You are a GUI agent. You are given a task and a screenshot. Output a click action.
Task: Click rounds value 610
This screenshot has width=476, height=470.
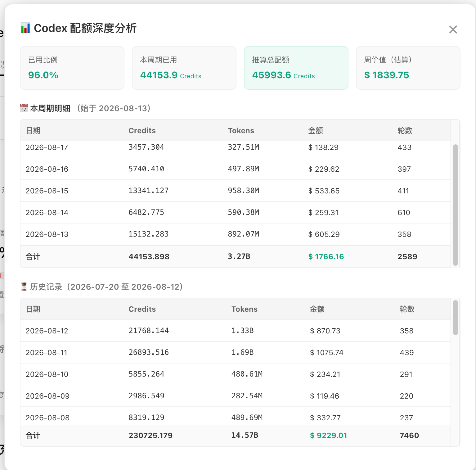point(404,213)
